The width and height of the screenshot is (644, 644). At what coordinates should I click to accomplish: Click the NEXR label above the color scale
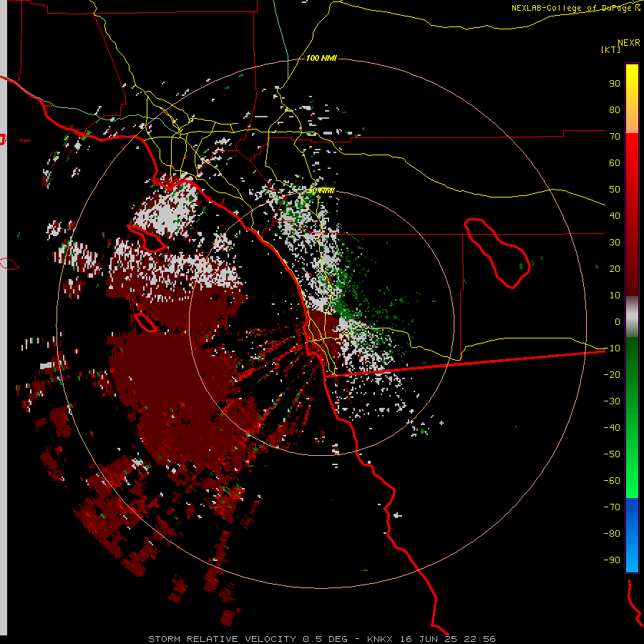click(628, 43)
